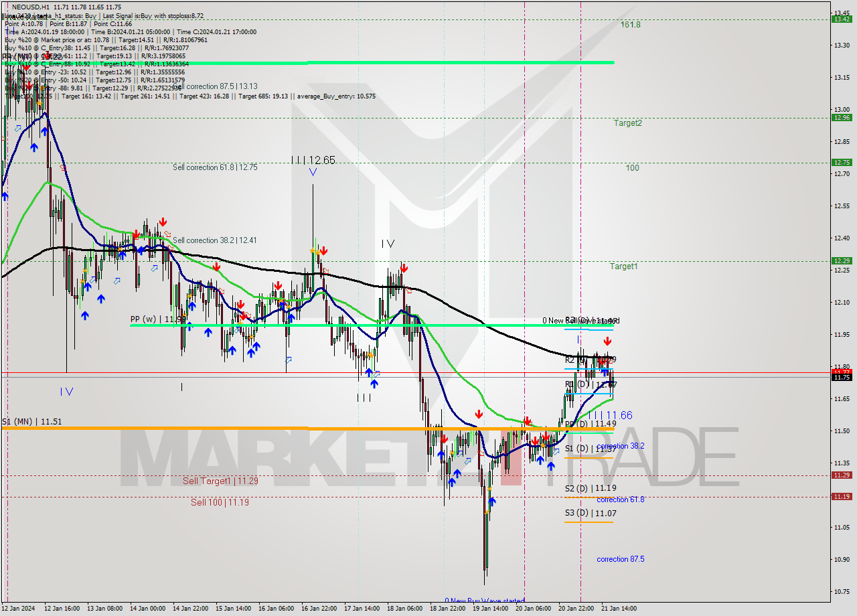Select the green 12.96 price tag
This screenshot has height=616, width=857.
click(841, 117)
